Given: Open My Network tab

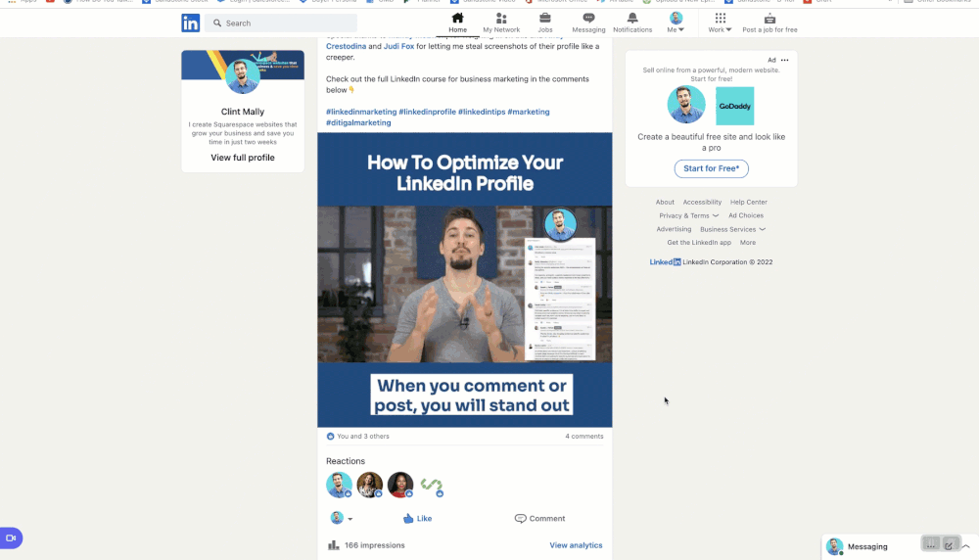Looking at the screenshot, I should point(501,23).
